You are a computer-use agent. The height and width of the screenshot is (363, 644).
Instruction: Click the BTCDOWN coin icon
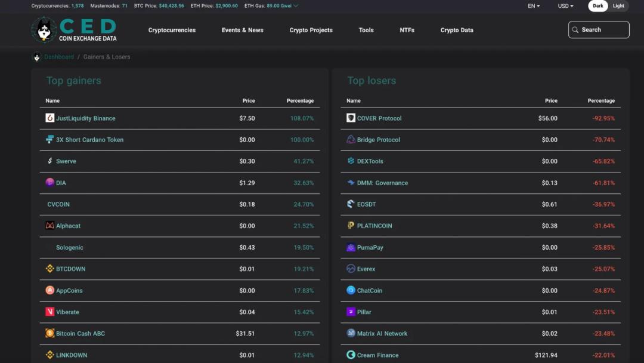click(x=49, y=269)
